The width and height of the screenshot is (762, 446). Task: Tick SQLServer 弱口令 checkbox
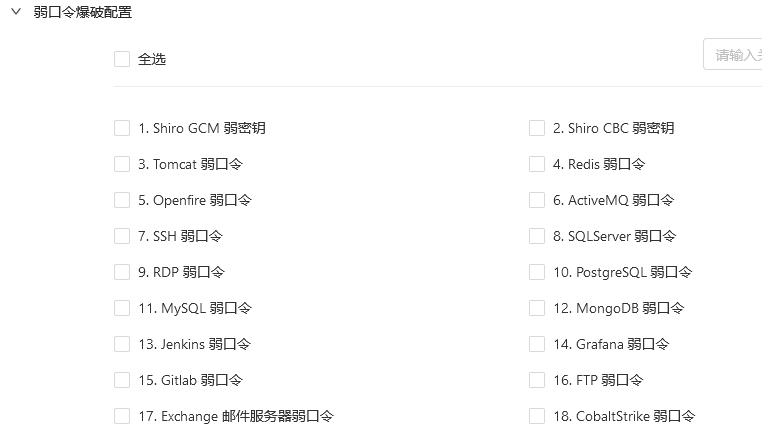pos(537,236)
